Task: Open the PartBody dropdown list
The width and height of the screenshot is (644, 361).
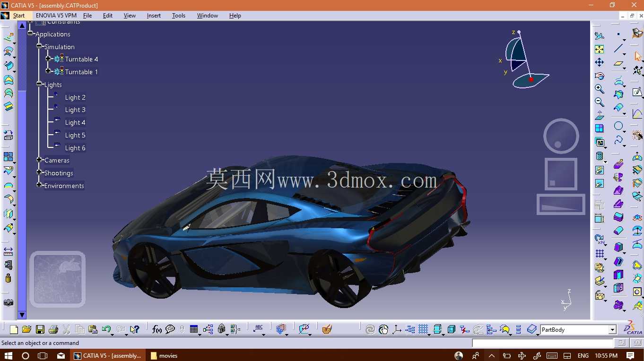Action: click(x=612, y=330)
